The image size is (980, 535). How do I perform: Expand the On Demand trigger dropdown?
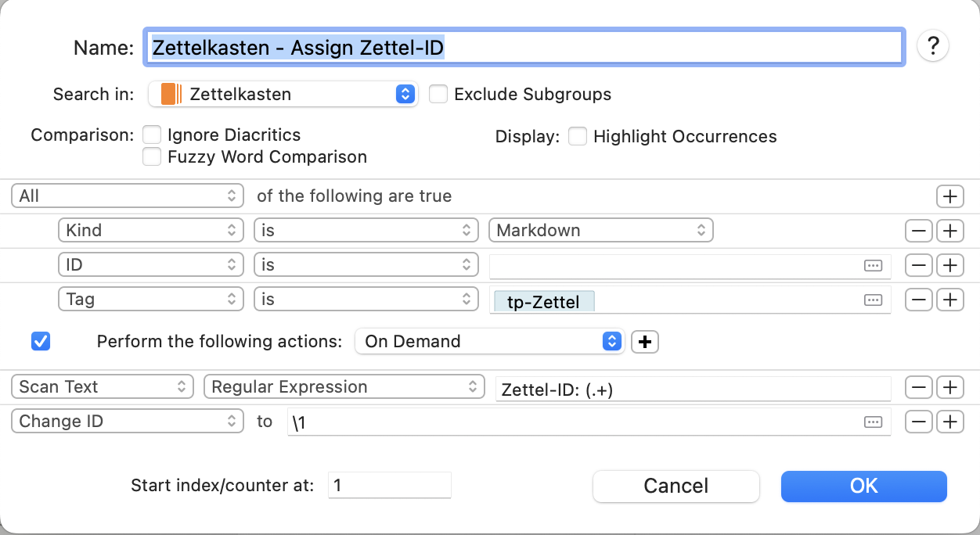tap(489, 342)
